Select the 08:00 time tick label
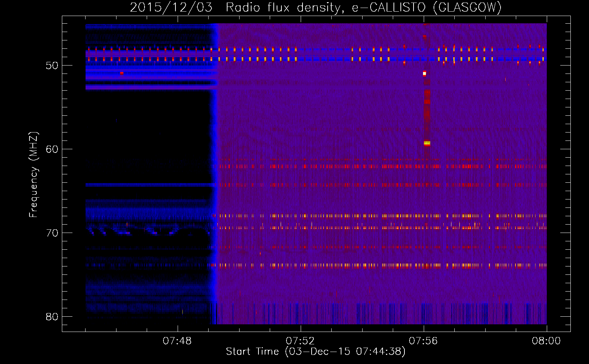 [546, 341]
